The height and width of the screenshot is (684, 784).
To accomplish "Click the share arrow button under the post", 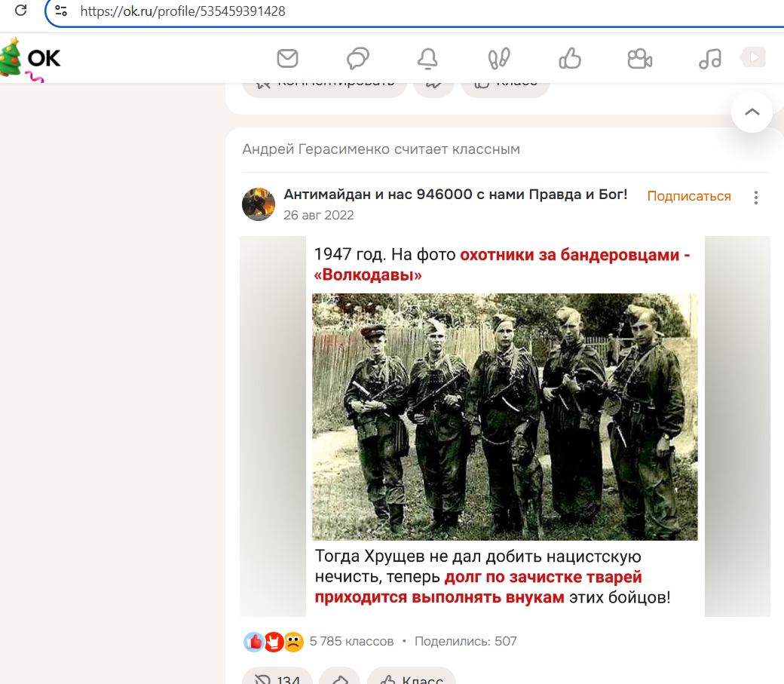I will point(340,678).
